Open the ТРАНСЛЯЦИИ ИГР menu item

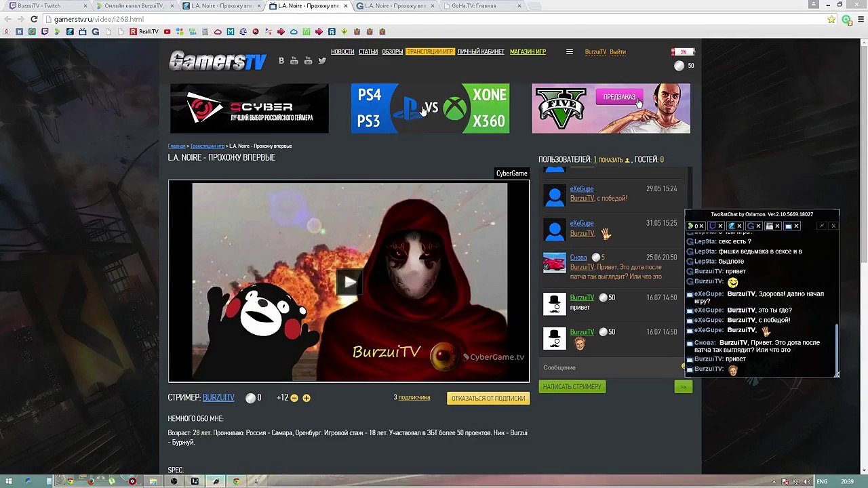coord(430,52)
